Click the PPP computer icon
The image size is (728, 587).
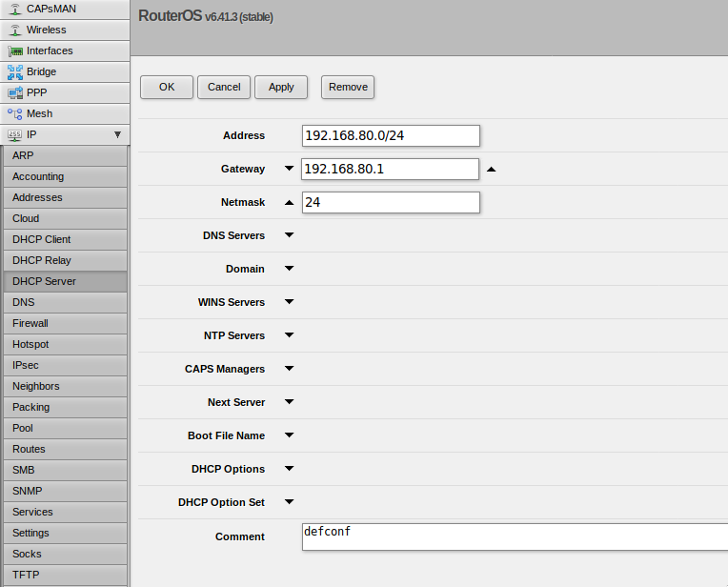coord(15,92)
